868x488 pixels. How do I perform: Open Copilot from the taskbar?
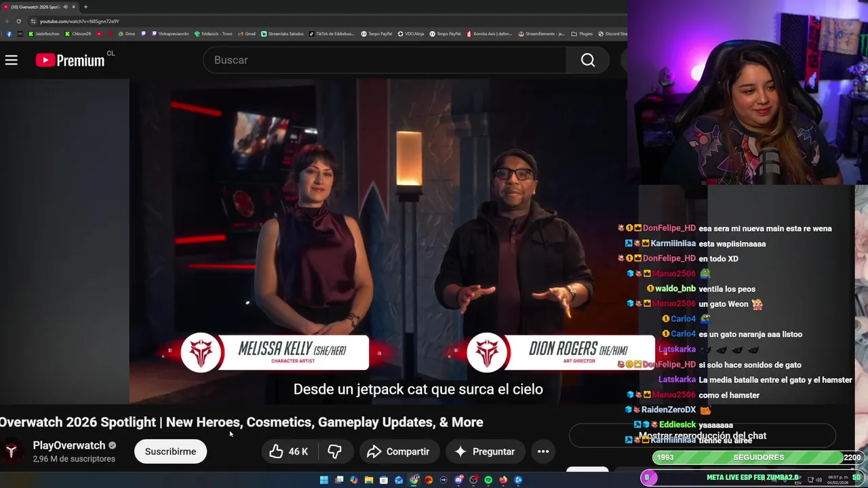pos(354,480)
